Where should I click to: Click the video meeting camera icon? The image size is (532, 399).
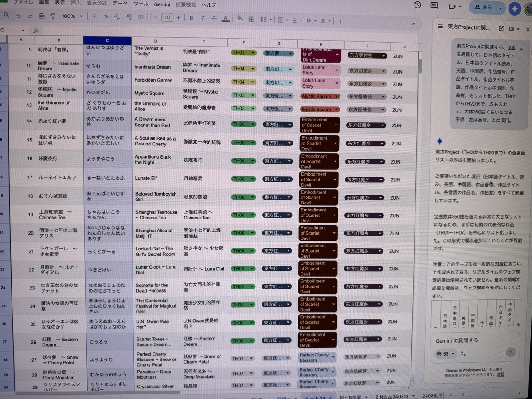tap(452, 6)
